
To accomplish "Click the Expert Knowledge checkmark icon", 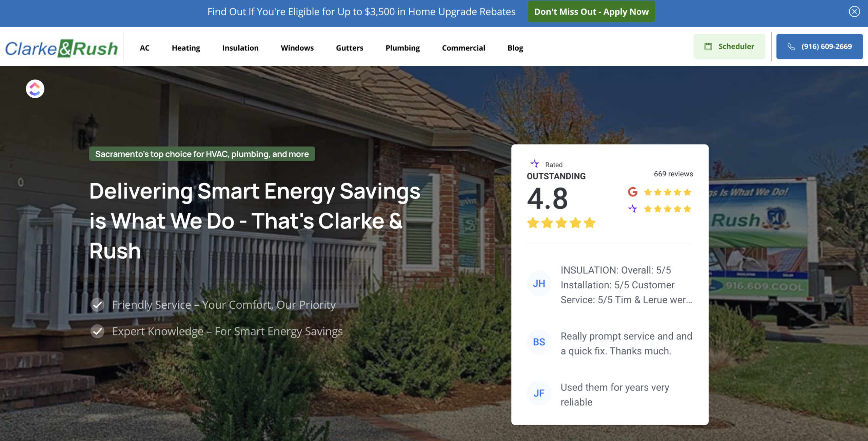I will click(98, 331).
